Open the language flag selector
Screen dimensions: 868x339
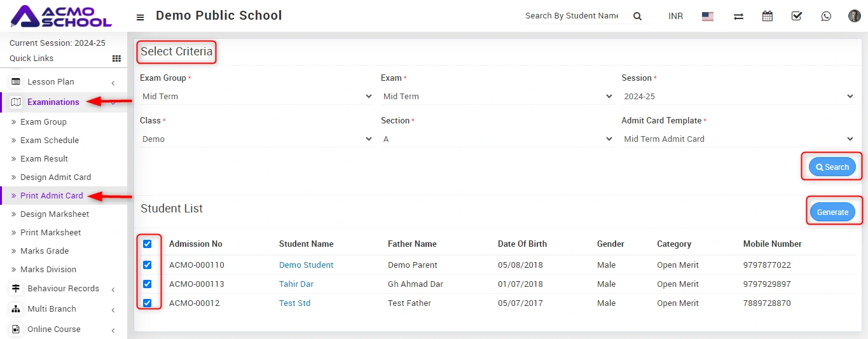coord(708,17)
